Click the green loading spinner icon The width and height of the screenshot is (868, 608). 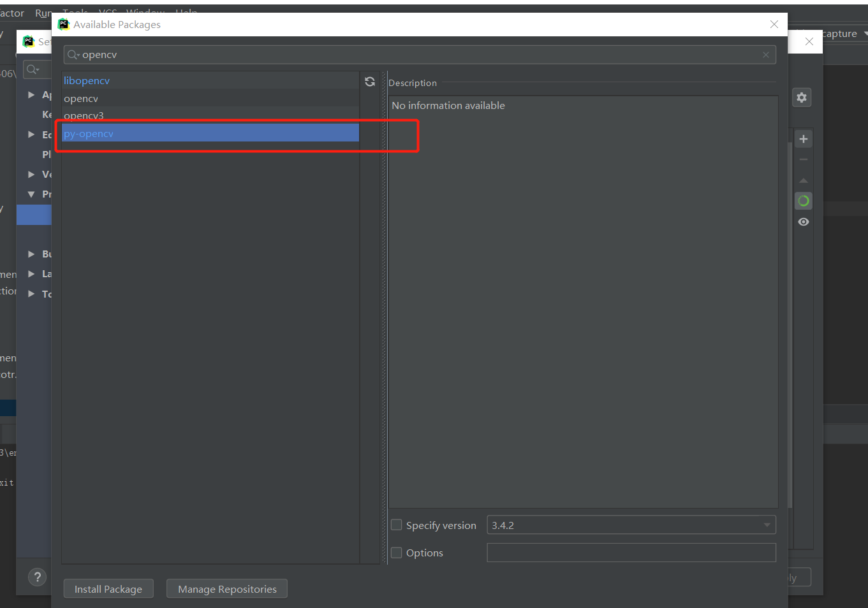coord(804,201)
